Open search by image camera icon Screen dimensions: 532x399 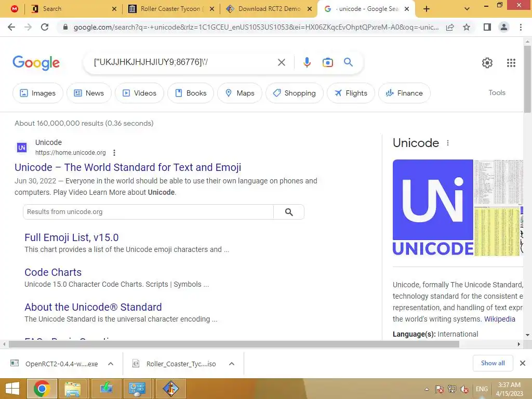pyautogui.click(x=327, y=62)
